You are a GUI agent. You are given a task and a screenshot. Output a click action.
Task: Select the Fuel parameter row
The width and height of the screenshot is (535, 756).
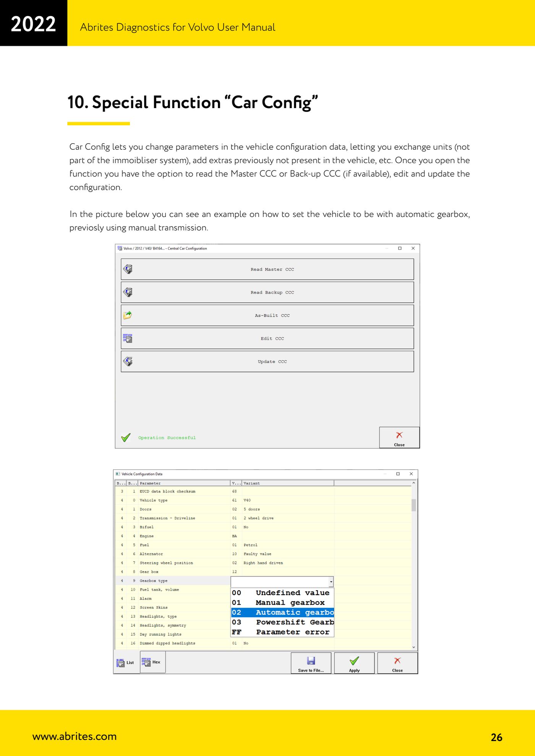263,545
